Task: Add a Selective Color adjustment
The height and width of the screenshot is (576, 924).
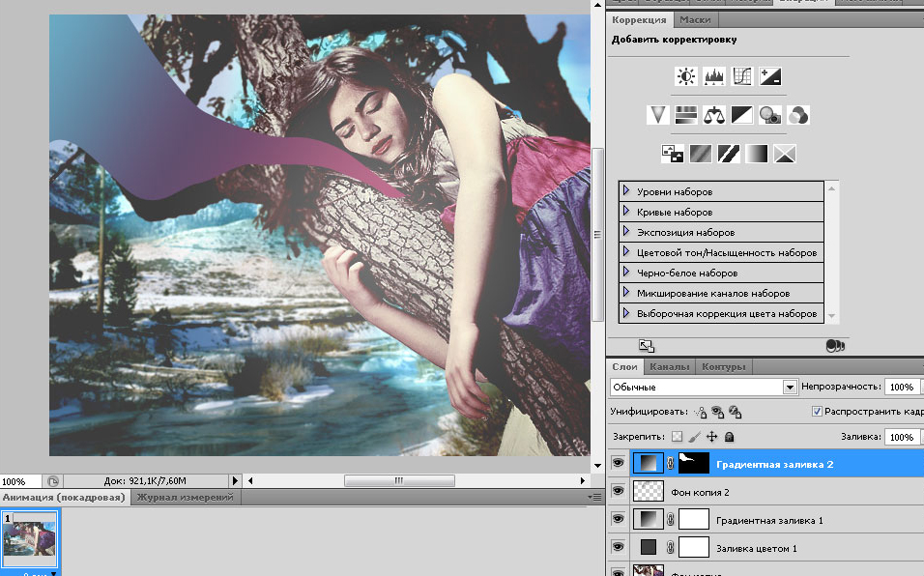Action: (x=785, y=154)
